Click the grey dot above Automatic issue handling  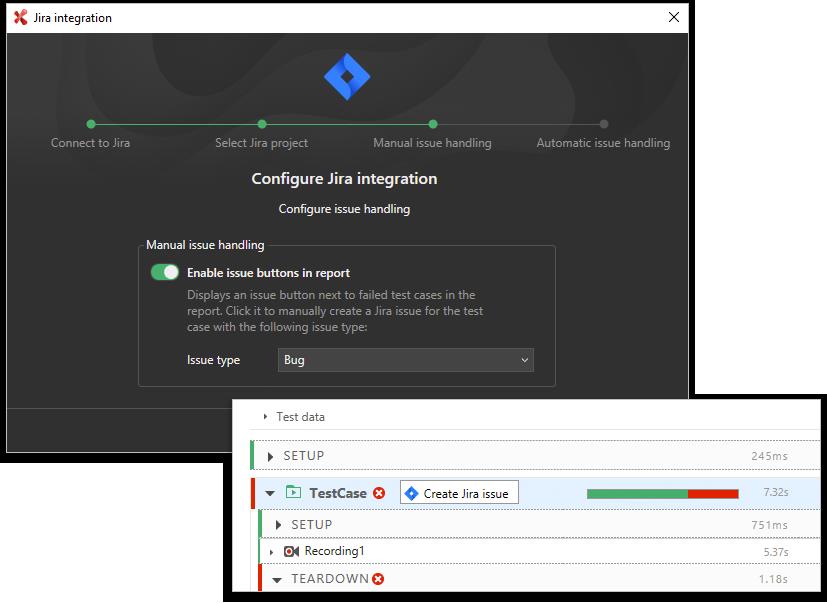point(604,124)
